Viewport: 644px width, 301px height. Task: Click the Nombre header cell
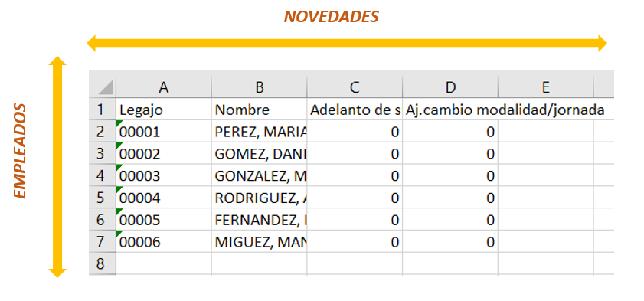point(259,110)
